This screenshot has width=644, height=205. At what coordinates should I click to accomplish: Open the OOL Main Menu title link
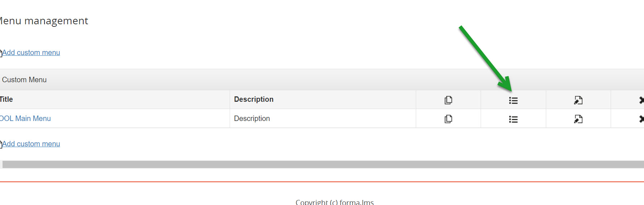pyautogui.click(x=25, y=118)
